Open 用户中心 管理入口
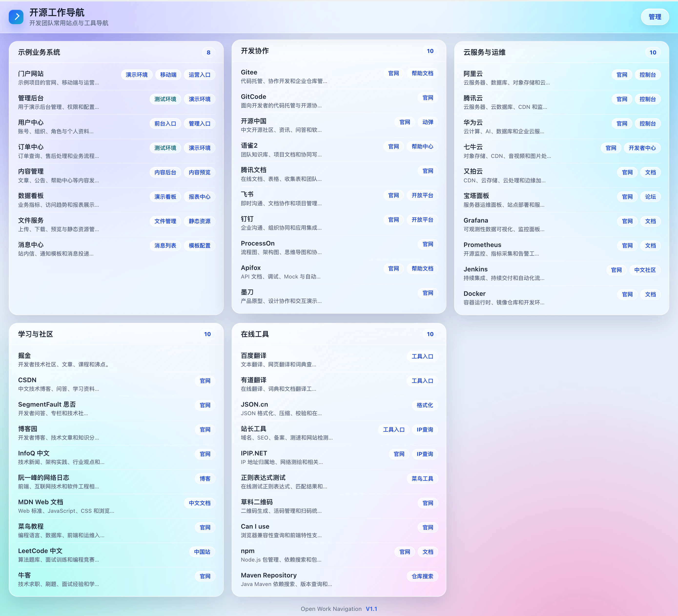The width and height of the screenshot is (678, 616). [199, 123]
